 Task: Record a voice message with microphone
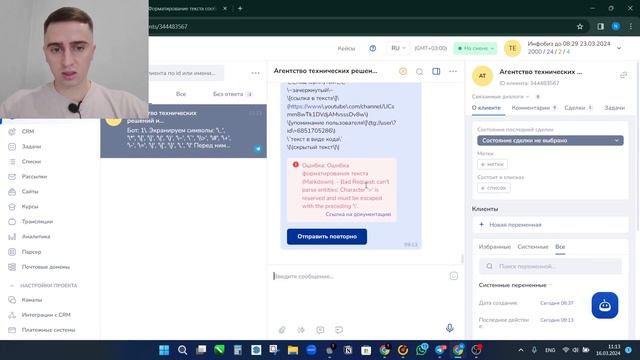[449, 328]
